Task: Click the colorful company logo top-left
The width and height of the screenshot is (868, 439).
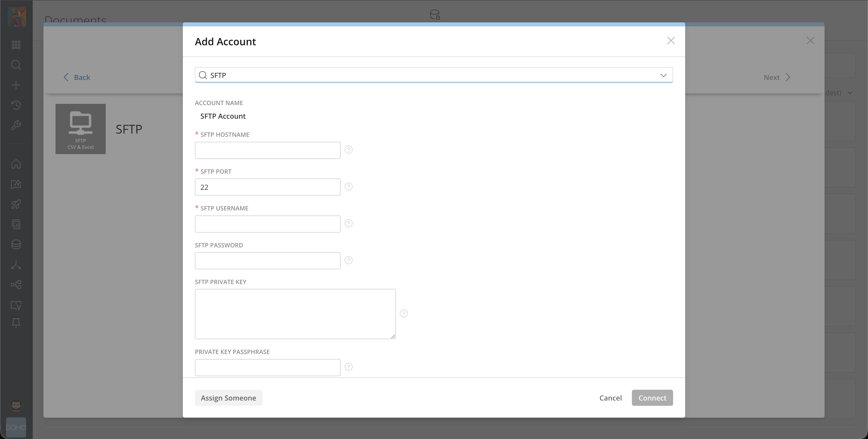Action: pyautogui.click(x=16, y=17)
